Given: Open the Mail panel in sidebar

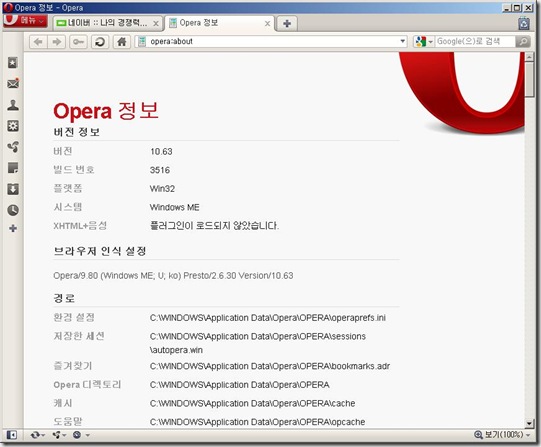Looking at the screenshot, I should pos(13,84).
